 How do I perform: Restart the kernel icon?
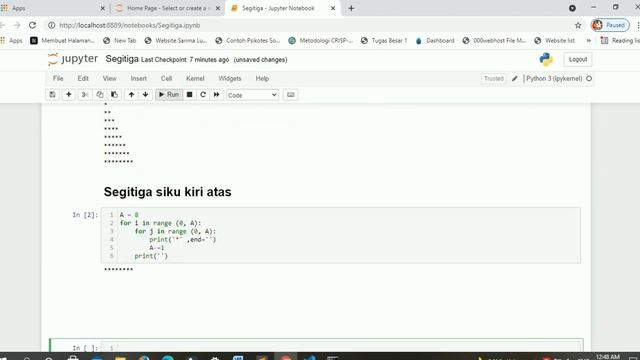point(203,95)
